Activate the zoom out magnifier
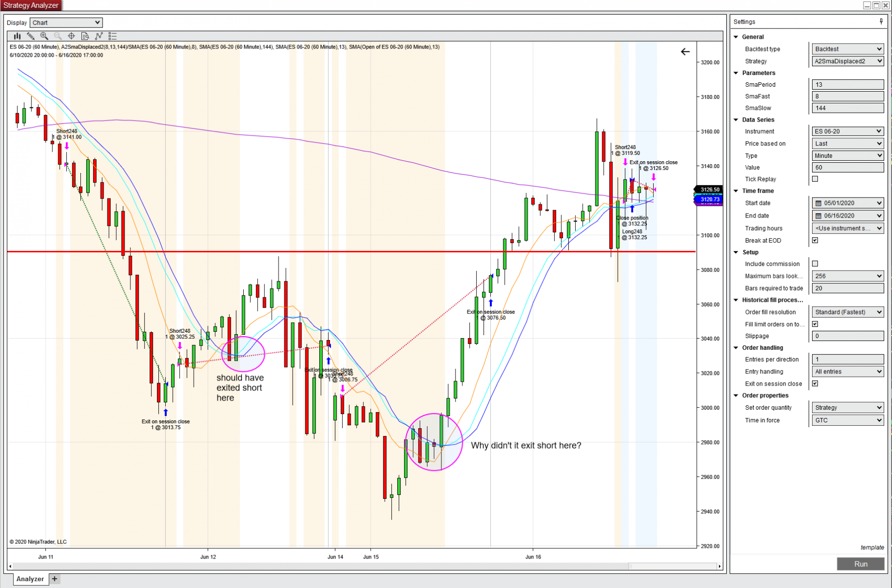 (58, 36)
